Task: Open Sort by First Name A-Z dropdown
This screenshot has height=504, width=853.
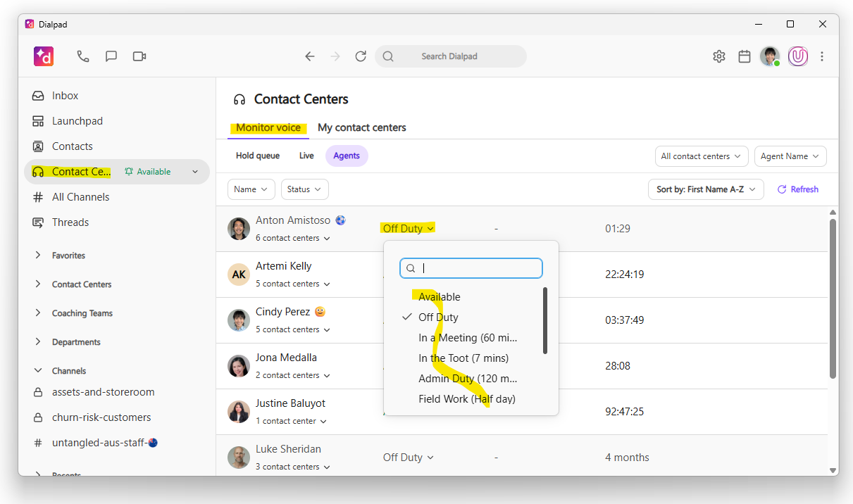Action: coord(706,189)
